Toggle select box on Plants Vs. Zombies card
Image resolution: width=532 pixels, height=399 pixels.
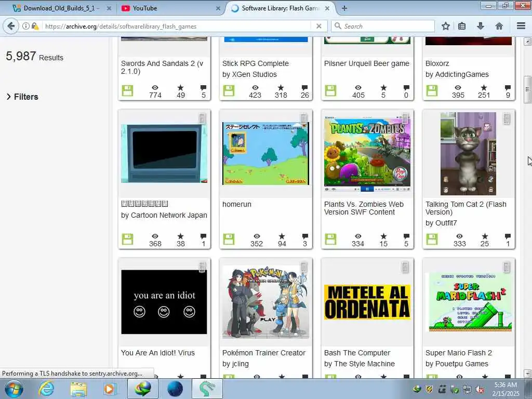(x=405, y=118)
